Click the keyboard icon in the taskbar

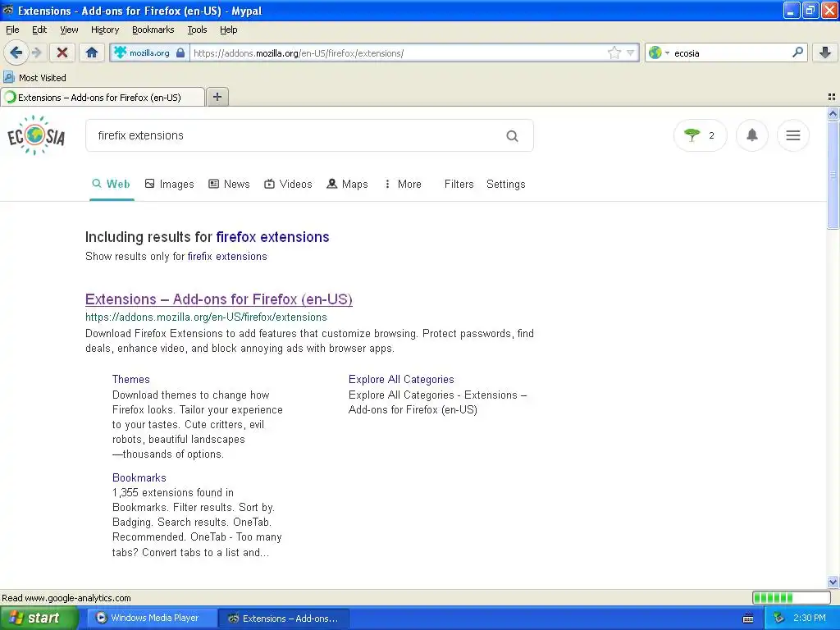point(748,619)
